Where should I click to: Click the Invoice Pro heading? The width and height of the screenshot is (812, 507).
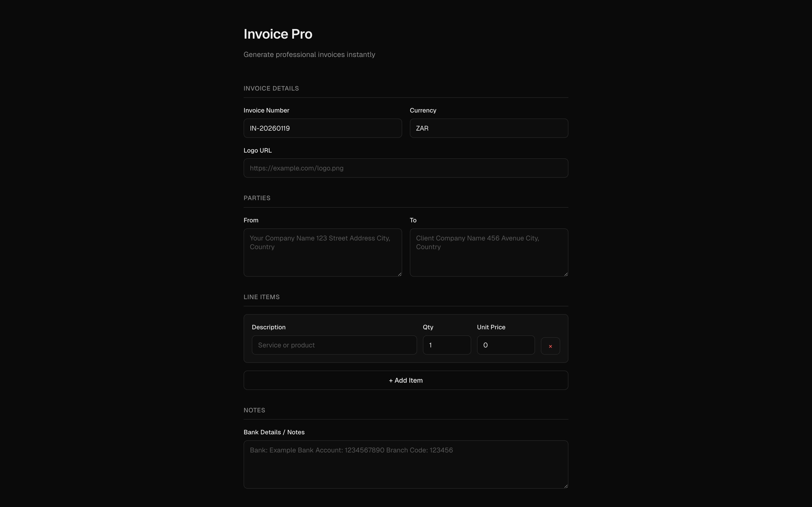[x=277, y=34]
